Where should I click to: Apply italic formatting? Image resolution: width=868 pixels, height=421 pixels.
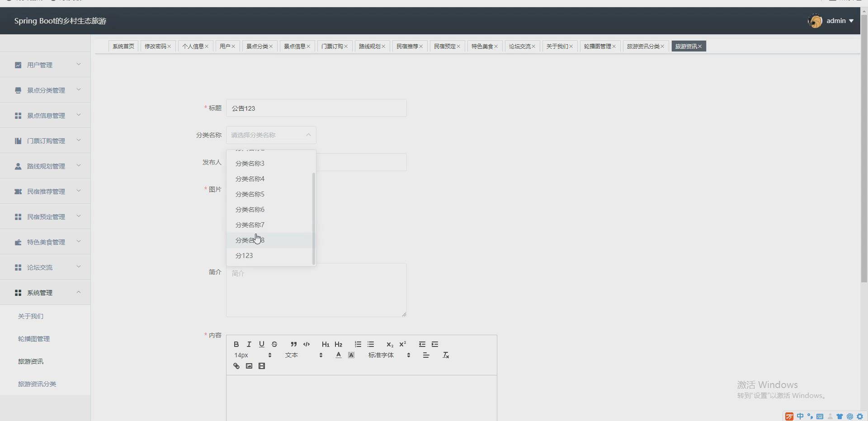(x=249, y=344)
